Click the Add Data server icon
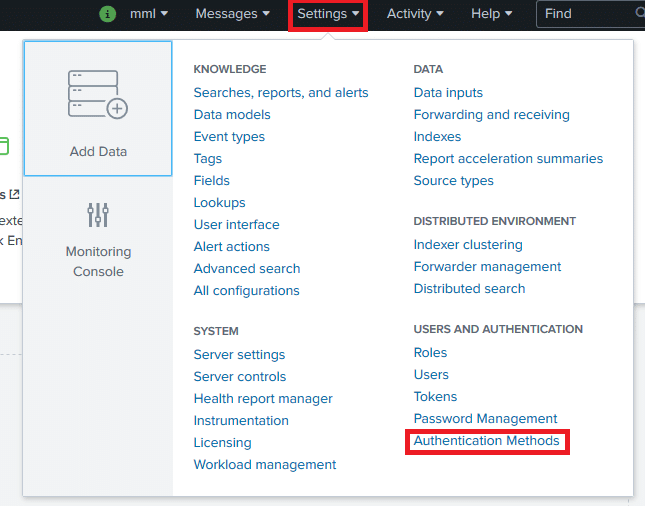This screenshot has width=645, height=506. [97, 95]
